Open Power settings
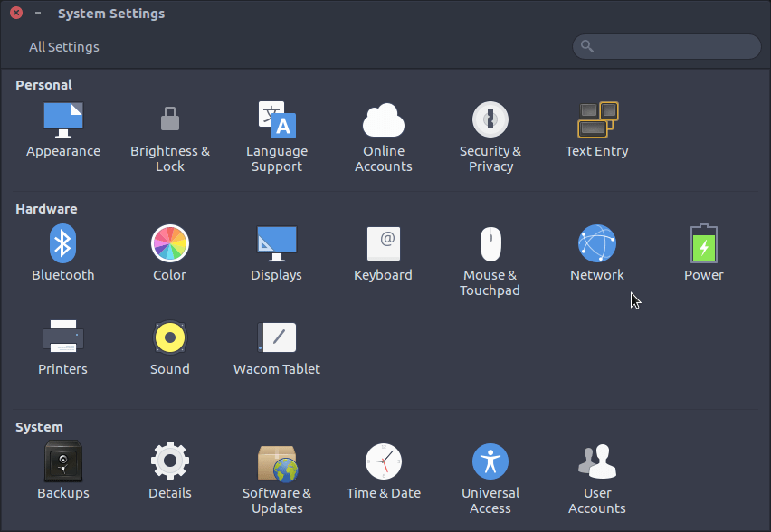 pos(704,252)
